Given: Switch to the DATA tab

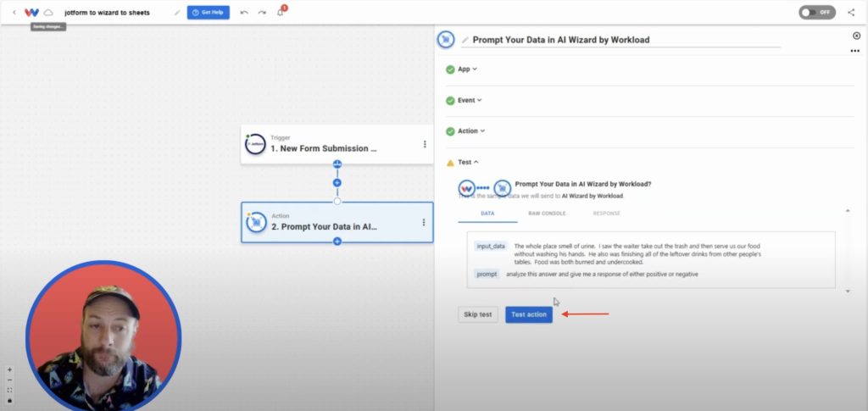Looking at the screenshot, I should tap(487, 214).
